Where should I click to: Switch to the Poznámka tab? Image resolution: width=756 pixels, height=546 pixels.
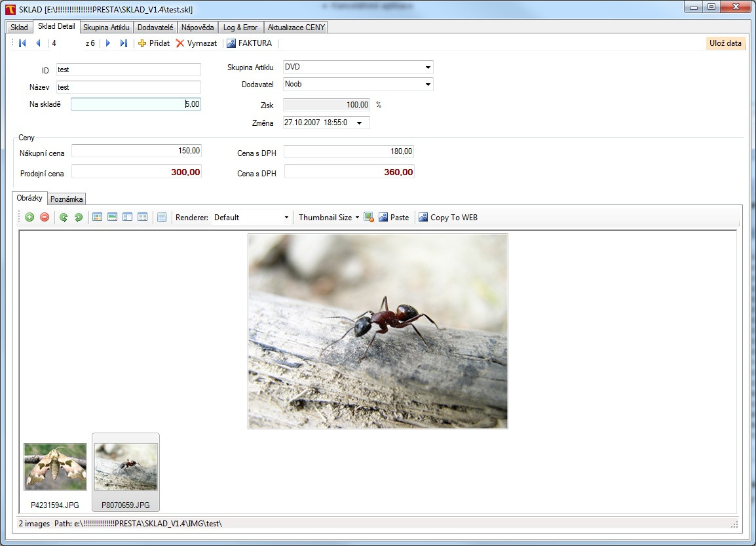67,199
